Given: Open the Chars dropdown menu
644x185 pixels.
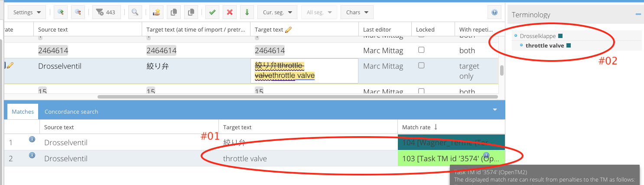Looking at the screenshot, I should (357, 13).
